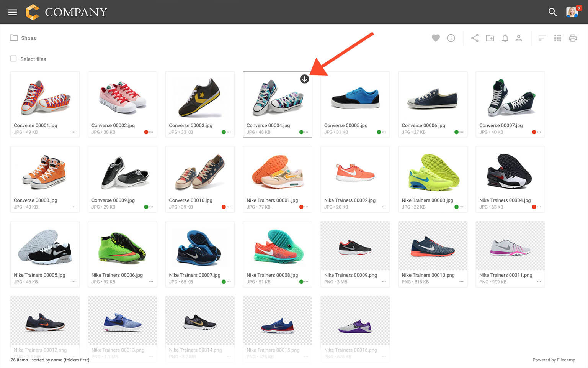
Task: Open Nike Trainers 00003.jpg thumbnail
Action: [433, 171]
